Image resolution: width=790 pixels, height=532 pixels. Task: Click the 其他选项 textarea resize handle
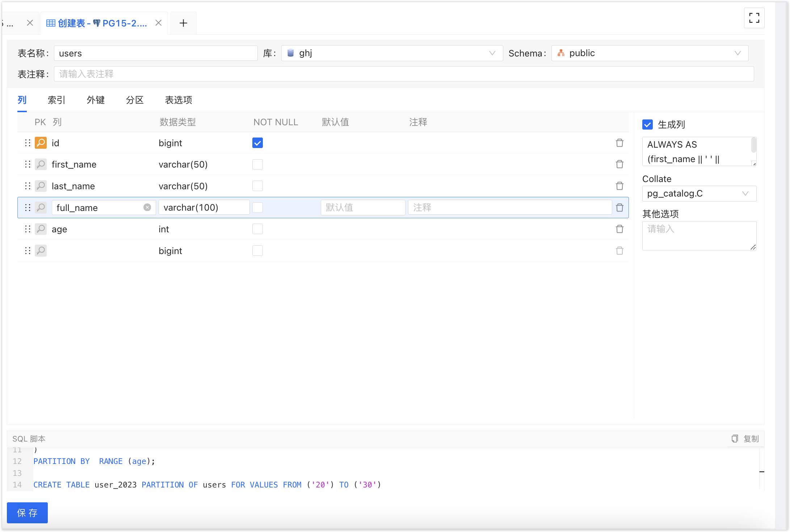pos(753,247)
